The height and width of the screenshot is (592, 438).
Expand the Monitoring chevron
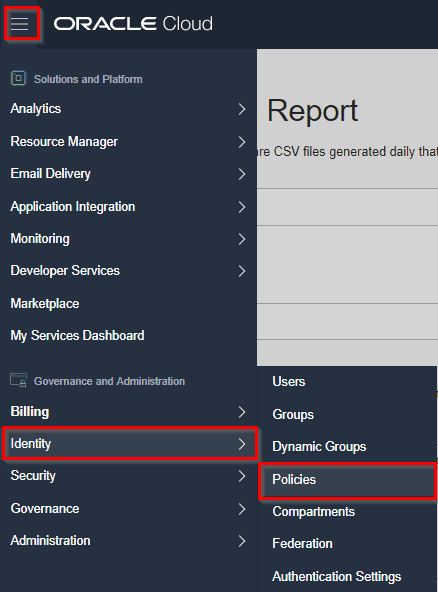[x=242, y=239]
